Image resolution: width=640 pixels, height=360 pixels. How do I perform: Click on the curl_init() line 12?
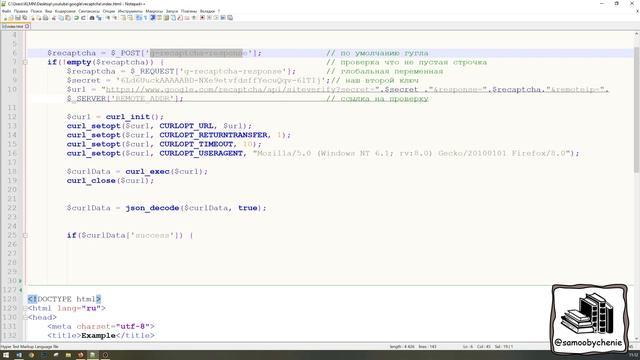(x=115, y=117)
